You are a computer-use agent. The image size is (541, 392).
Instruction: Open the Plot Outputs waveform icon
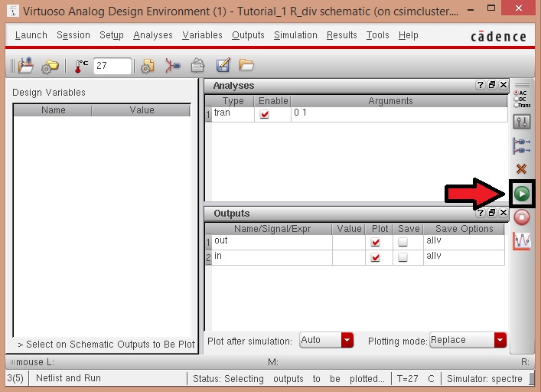coord(522,241)
